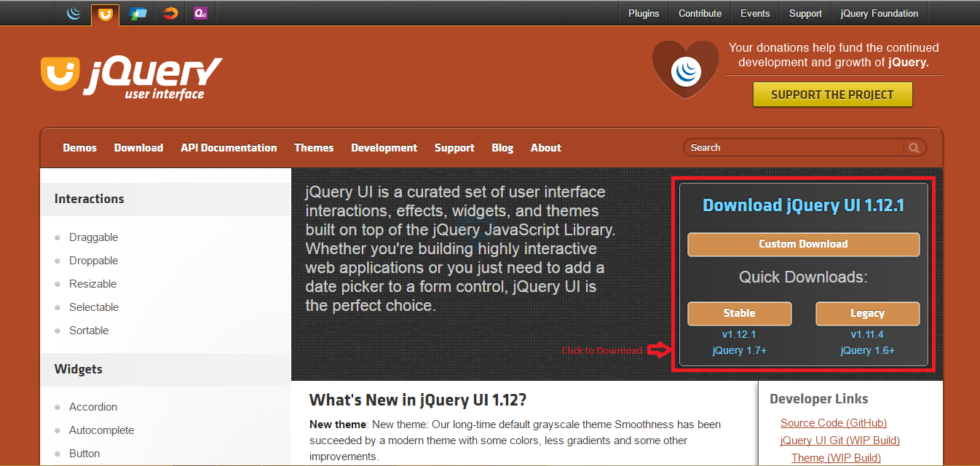
Task: Click the What's New in jQuery UI 1.12? heading
Action: pos(418,400)
